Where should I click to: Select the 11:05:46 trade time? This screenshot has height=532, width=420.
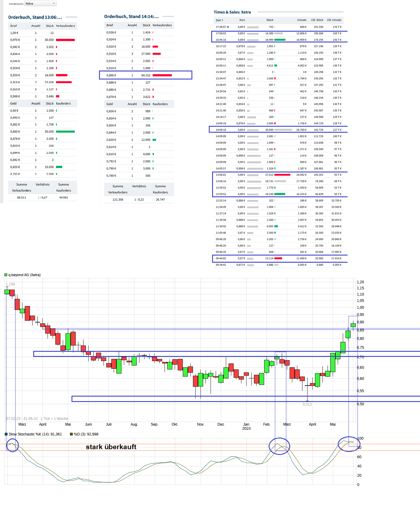point(221,233)
